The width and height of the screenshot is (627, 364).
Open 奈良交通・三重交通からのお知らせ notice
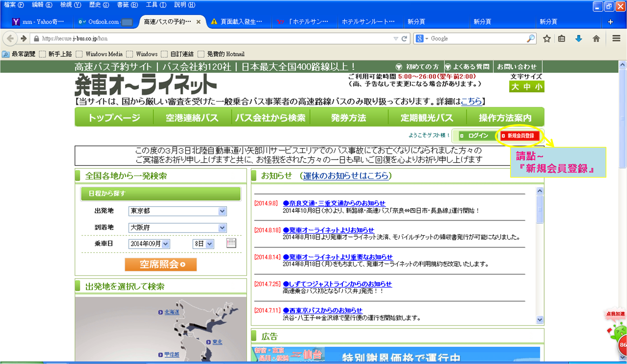coord(334,203)
